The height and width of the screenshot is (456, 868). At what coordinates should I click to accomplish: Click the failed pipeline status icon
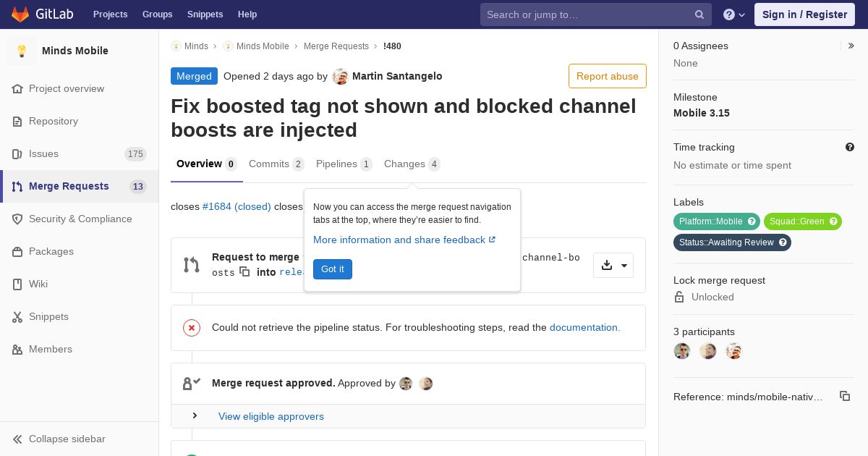pos(191,328)
